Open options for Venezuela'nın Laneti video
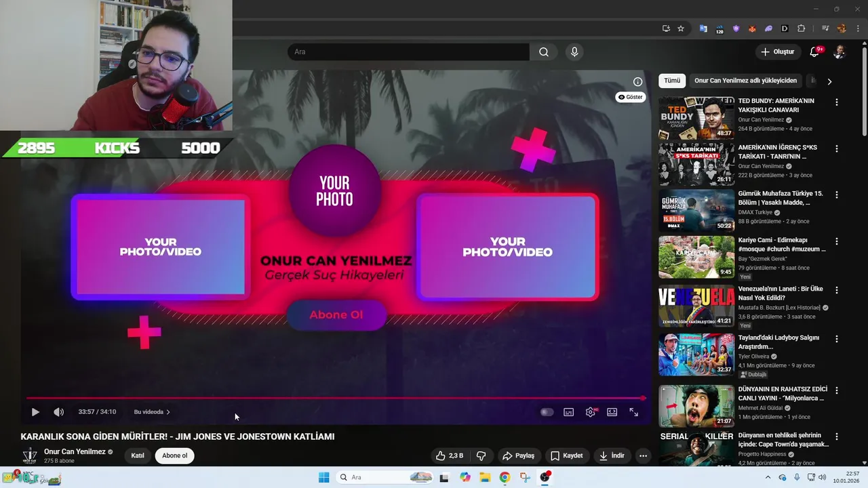The width and height of the screenshot is (868, 488). [x=836, y=290]
